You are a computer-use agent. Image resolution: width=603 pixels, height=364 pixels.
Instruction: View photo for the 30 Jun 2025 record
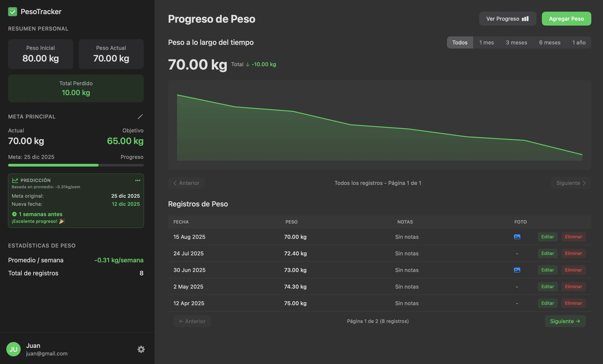pyautogui.click(x=517, y=270)
